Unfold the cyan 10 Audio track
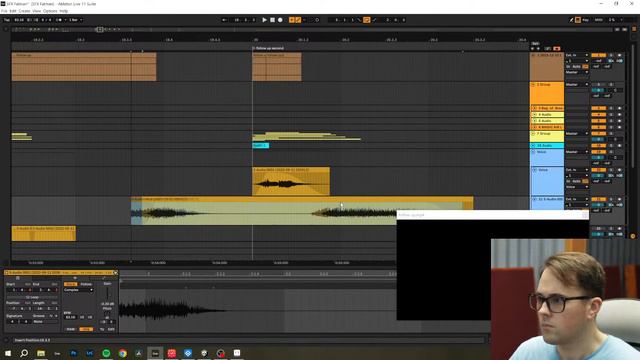640x360 pixels. click(533, 145)
